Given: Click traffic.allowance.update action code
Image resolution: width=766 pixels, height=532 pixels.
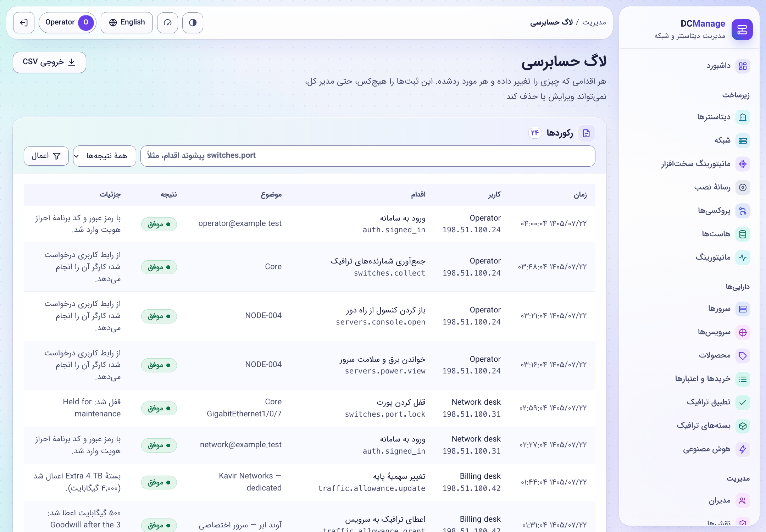Looking at the screenshot, I should [372, 488].
